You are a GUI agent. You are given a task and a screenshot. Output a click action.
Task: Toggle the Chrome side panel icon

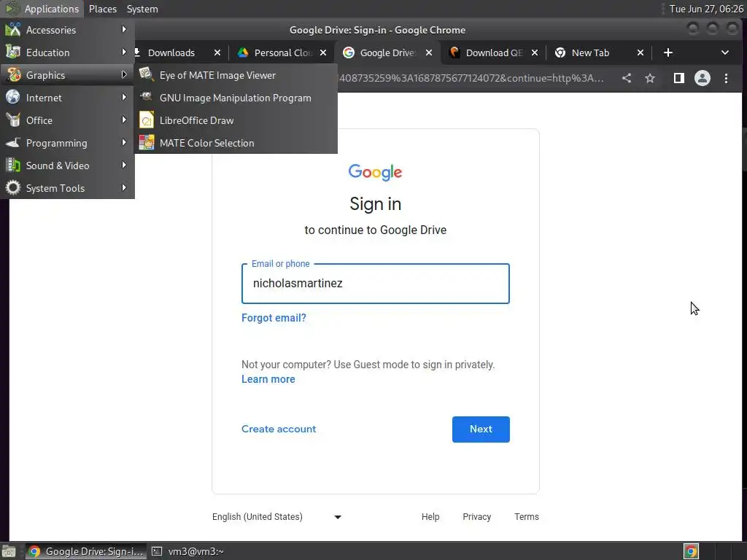click(679, 78)
